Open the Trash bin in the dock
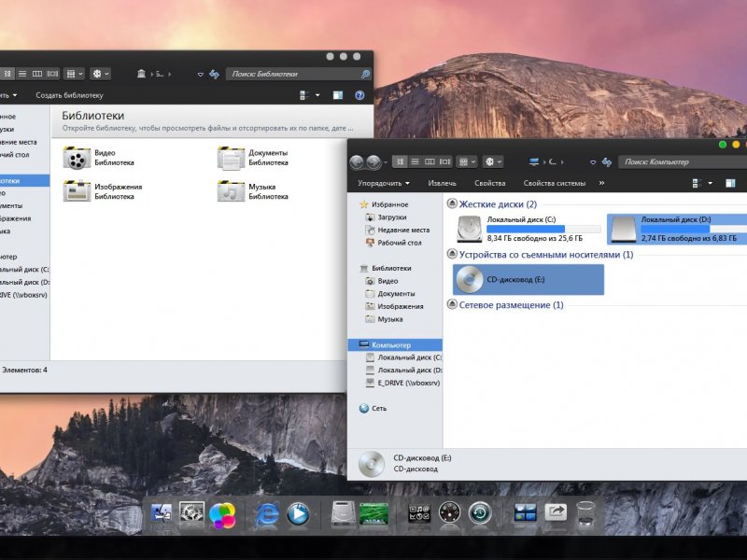 point(585,514)
